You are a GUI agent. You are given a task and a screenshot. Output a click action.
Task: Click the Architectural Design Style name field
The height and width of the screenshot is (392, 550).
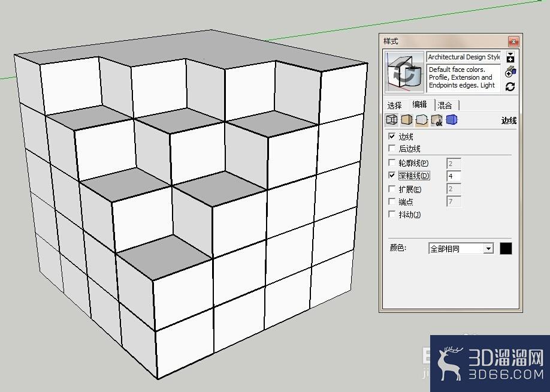(463, 57)
